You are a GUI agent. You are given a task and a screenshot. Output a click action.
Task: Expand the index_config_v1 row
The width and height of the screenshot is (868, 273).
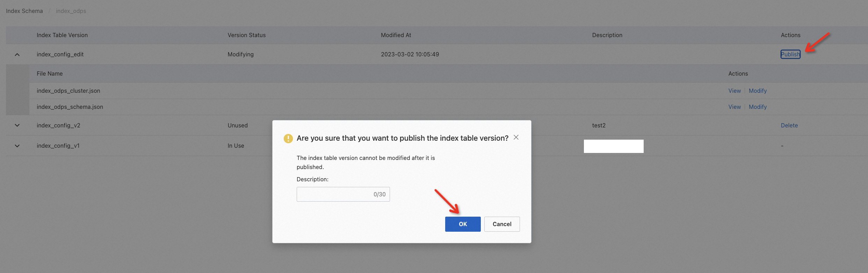click(17, 146)
